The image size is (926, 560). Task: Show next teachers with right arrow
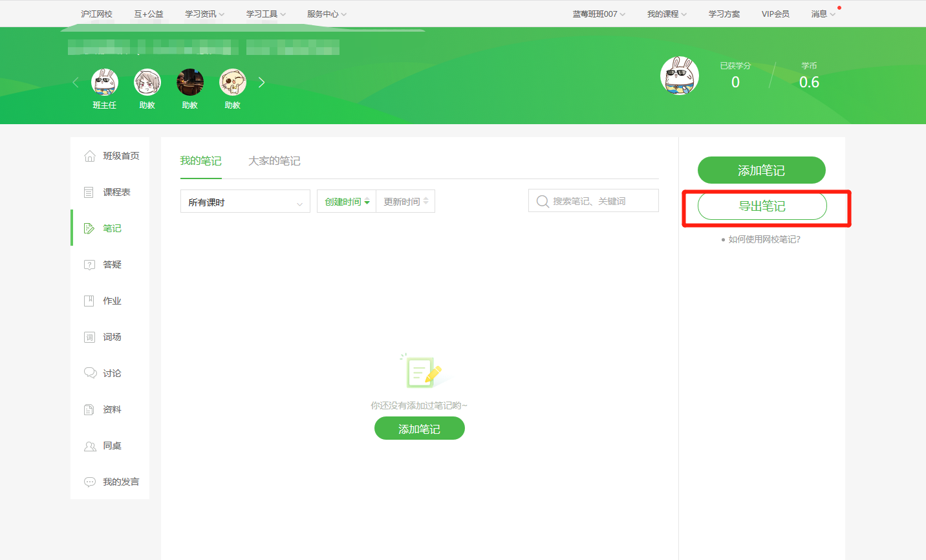tap(261, 82)
